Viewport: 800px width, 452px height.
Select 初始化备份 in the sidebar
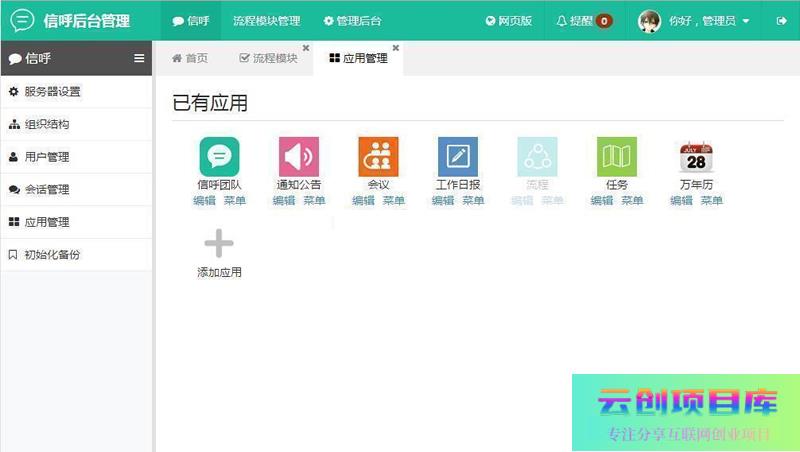pos(77,255)
